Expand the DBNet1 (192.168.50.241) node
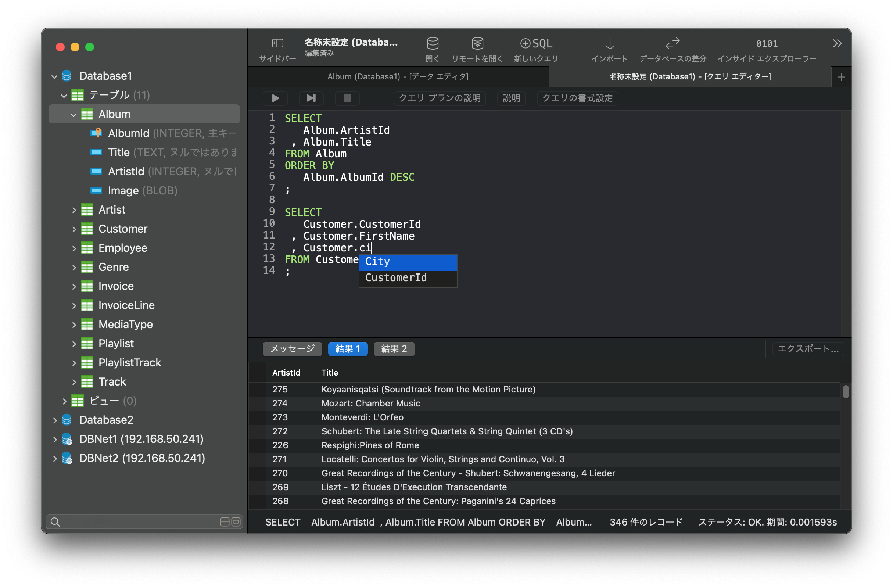 pos(55,439)
